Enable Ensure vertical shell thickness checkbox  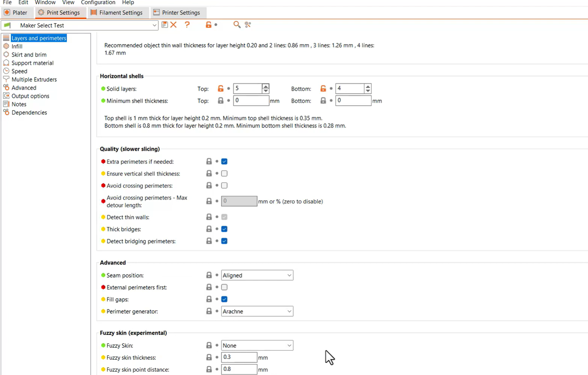(x=224, y=174)
